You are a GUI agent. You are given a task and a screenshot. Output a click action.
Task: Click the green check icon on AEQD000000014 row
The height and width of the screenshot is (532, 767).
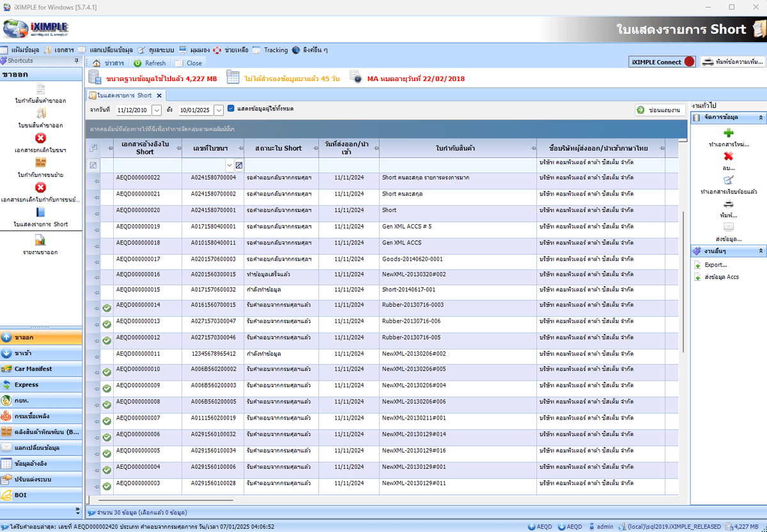(107, 308)
